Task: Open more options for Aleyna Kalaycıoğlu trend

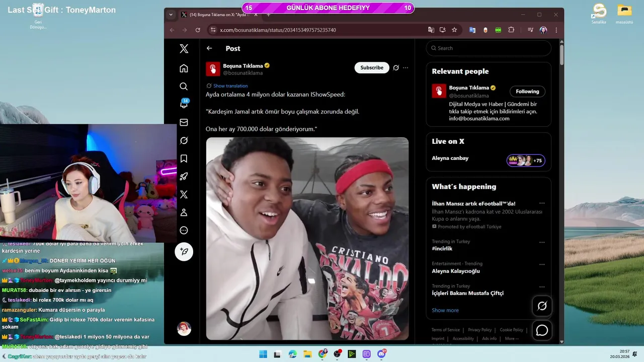Action: [542, 264]
